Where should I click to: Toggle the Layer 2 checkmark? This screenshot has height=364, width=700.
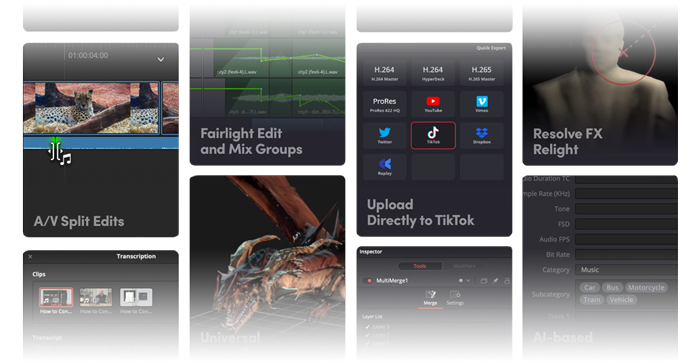coord(367,335)
